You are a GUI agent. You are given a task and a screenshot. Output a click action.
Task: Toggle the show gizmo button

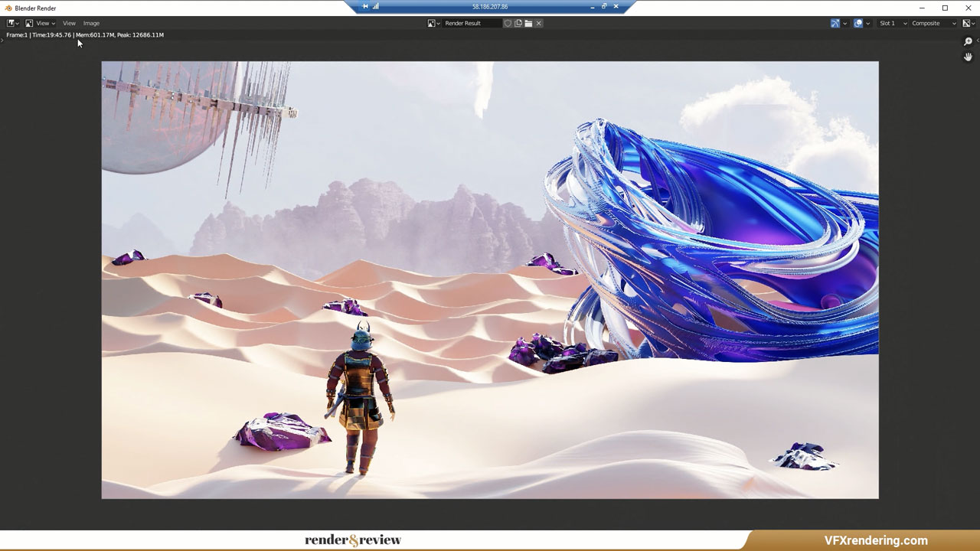click(x=835, y=23)
